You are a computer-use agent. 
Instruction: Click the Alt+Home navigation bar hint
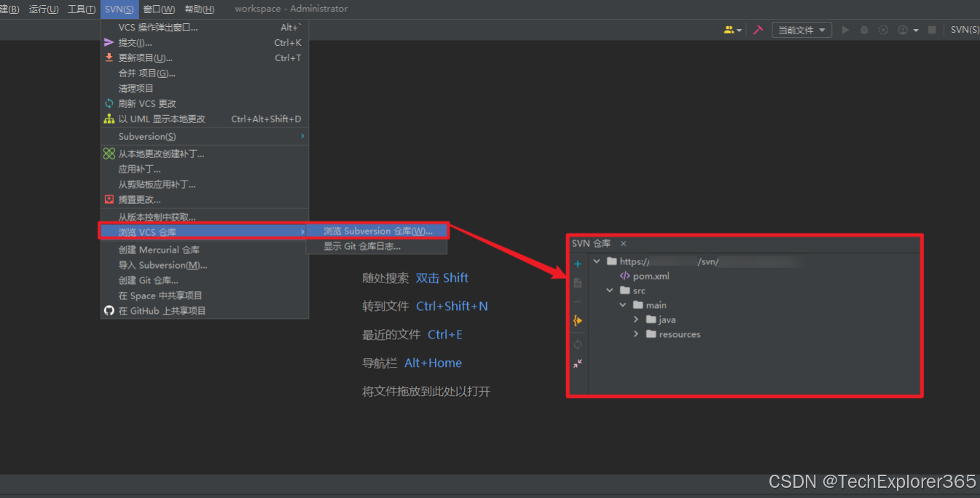[433, 363]
